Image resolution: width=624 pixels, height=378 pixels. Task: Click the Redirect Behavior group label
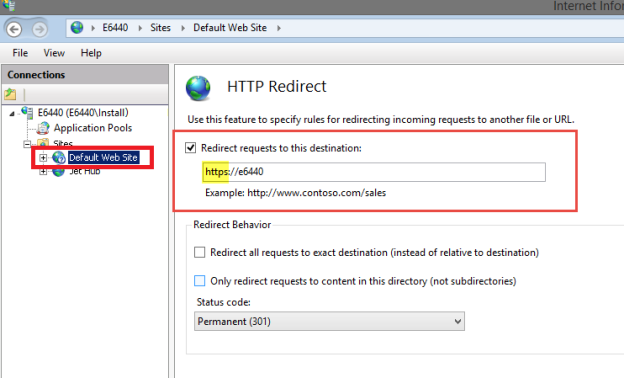[232, 224]
